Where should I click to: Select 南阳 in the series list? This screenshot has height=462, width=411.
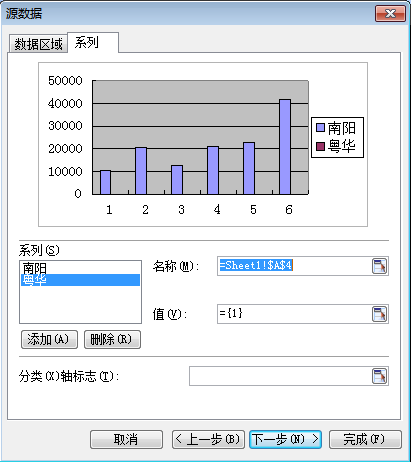coord(80,268)
